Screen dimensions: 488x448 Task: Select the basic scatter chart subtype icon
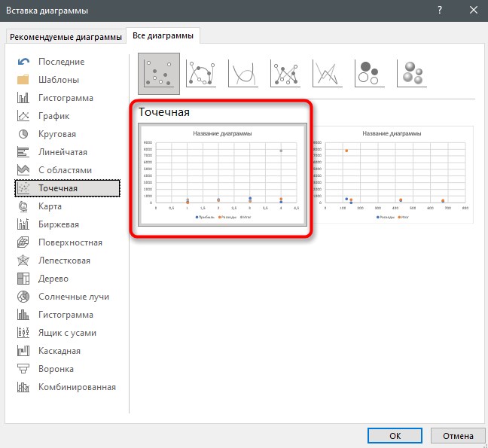(159, 74)
